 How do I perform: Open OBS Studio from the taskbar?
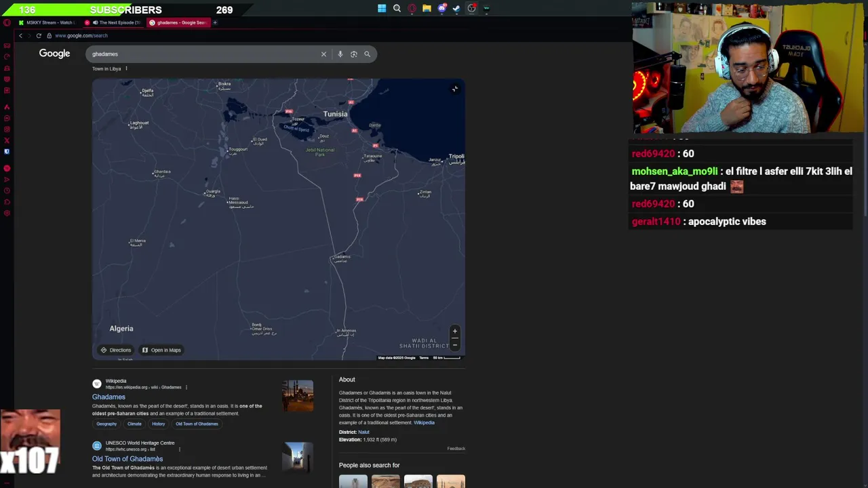point(471,9)
